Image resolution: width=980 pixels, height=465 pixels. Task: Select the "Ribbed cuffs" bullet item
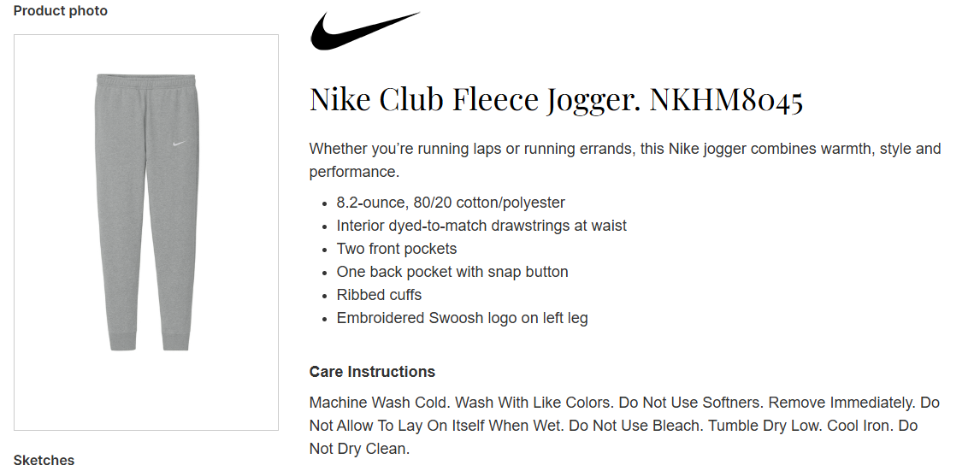click(379, 295)
